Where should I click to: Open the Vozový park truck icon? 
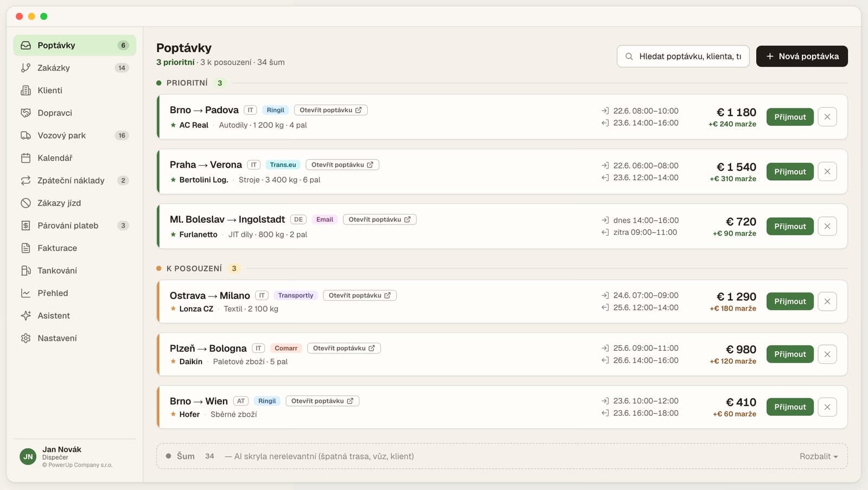[25, 136]
